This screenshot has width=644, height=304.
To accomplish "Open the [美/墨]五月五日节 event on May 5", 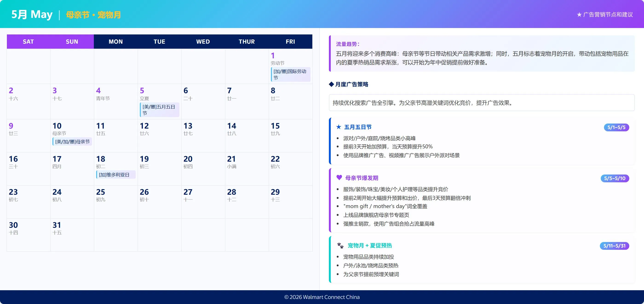I will click(x=159, y=110).
